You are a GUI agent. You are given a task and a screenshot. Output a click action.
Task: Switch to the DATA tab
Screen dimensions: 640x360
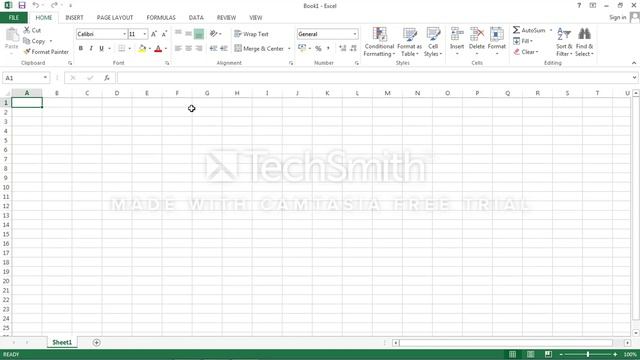click(x=196, y=18)
